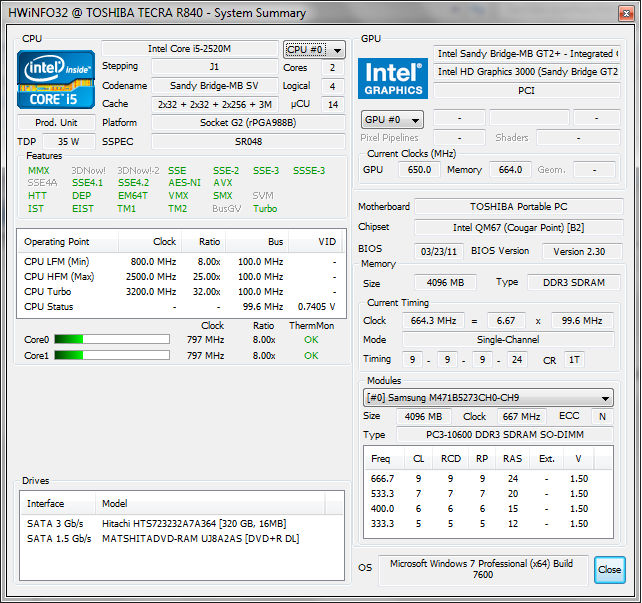Click the 1T command rate field

point(574,360)
